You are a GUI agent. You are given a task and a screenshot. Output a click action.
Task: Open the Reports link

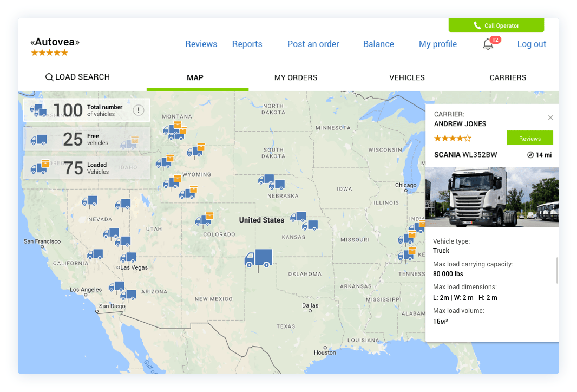[247, 44]
